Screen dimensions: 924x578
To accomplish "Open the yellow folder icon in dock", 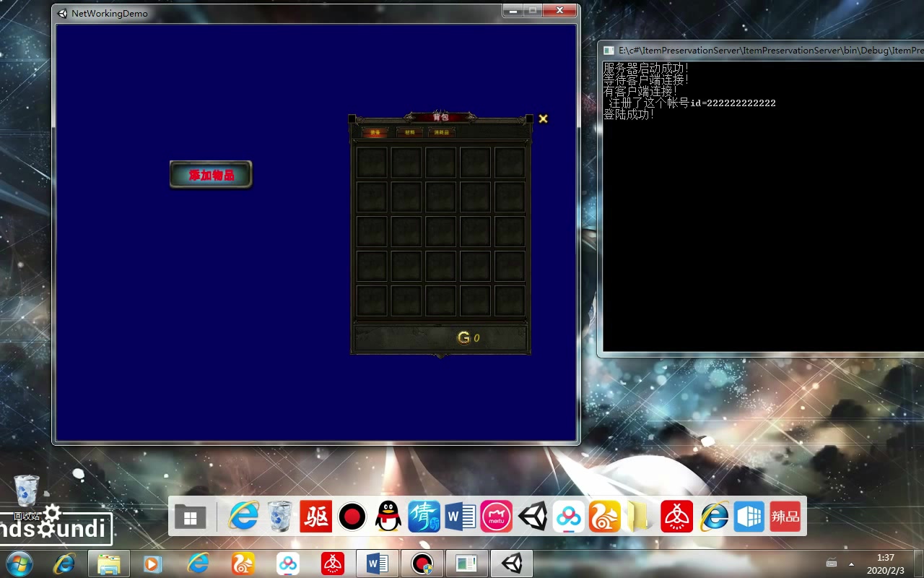I will click(638, 517).
